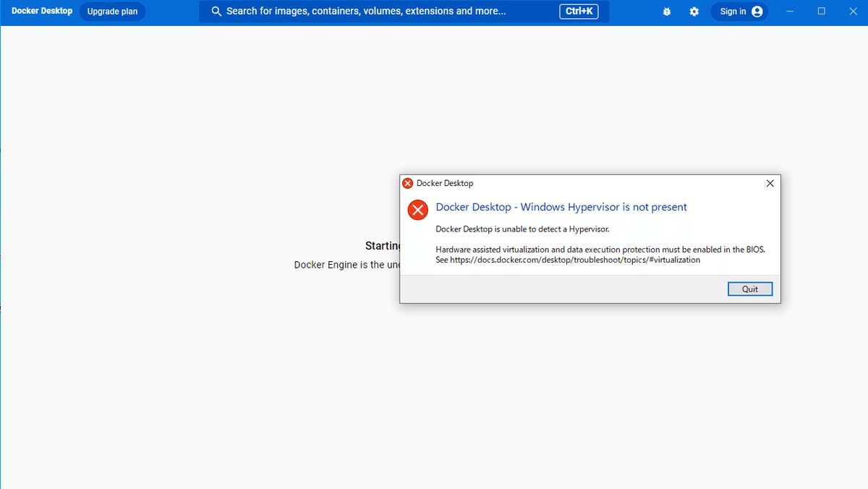This screenshot has width=868, height=489.
Task: Close the main Docker Desktop window
Action: point(852,12)
